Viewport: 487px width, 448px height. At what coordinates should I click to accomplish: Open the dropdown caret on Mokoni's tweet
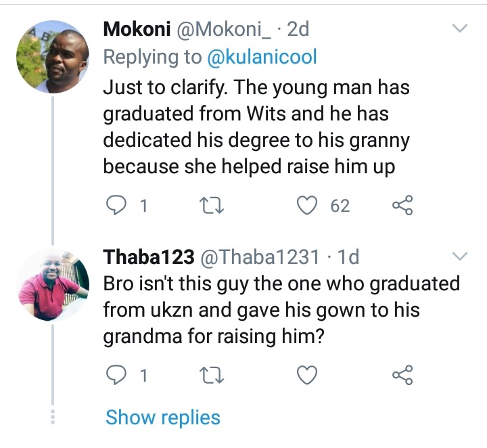pyautogui.click(x=460, y=28)
